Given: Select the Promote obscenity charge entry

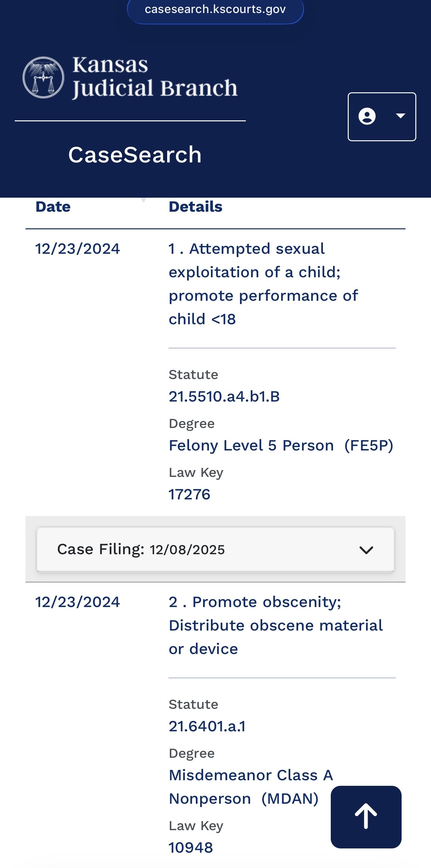Looking at the screenshot, I should pos(276,625).
